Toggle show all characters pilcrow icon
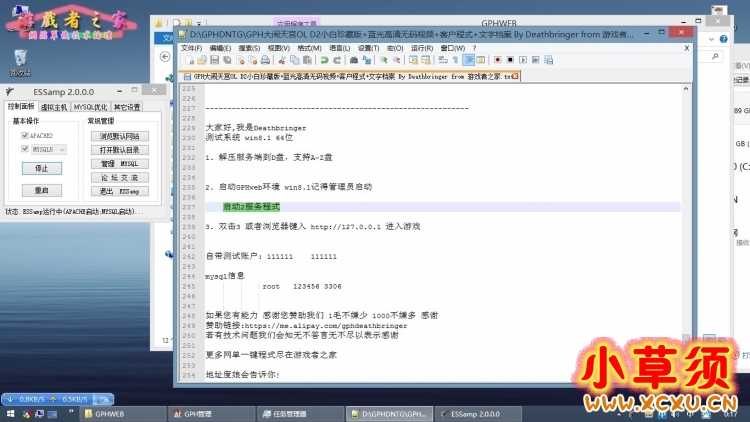Image resolution: width=750 pixels, height=422 pixels. [455, 60]
